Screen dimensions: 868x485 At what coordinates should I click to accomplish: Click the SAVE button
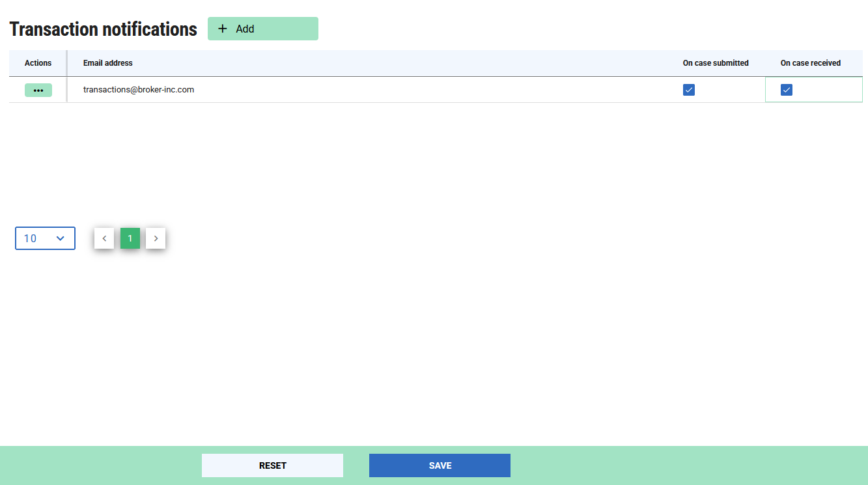tap(440, 465)
